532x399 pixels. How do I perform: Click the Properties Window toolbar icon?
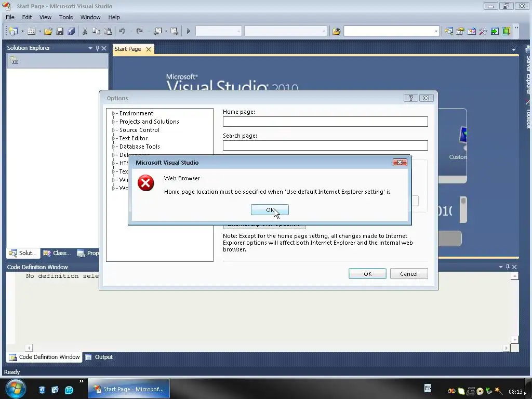coord(460,31)
